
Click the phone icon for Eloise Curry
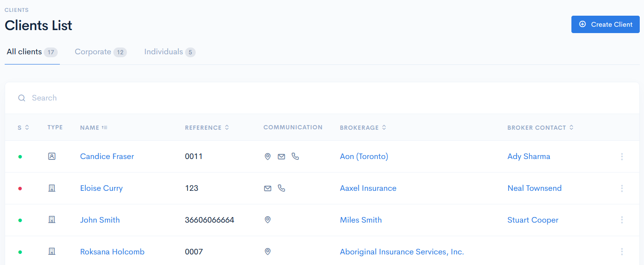pyautogui.click(x=281, y=188)
